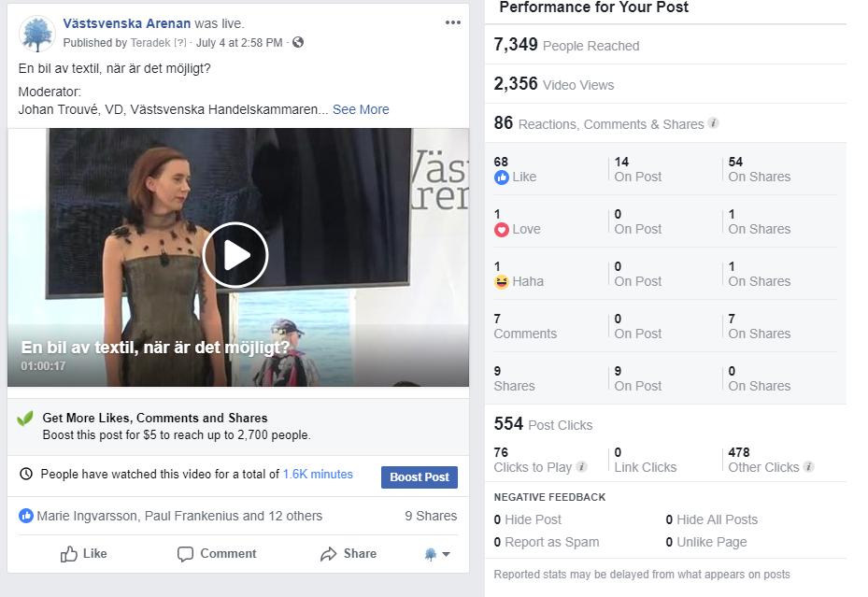Click the 7,349 People Reached stat
The image size is (868, 597).
[x=566, y=45]
